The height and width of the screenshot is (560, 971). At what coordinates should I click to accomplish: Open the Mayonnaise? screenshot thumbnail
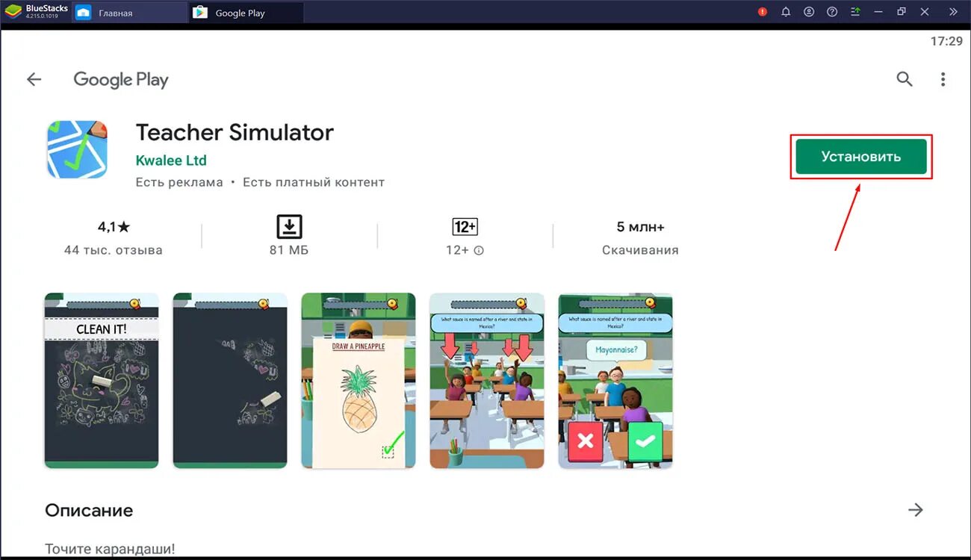(x=615, y=381)
